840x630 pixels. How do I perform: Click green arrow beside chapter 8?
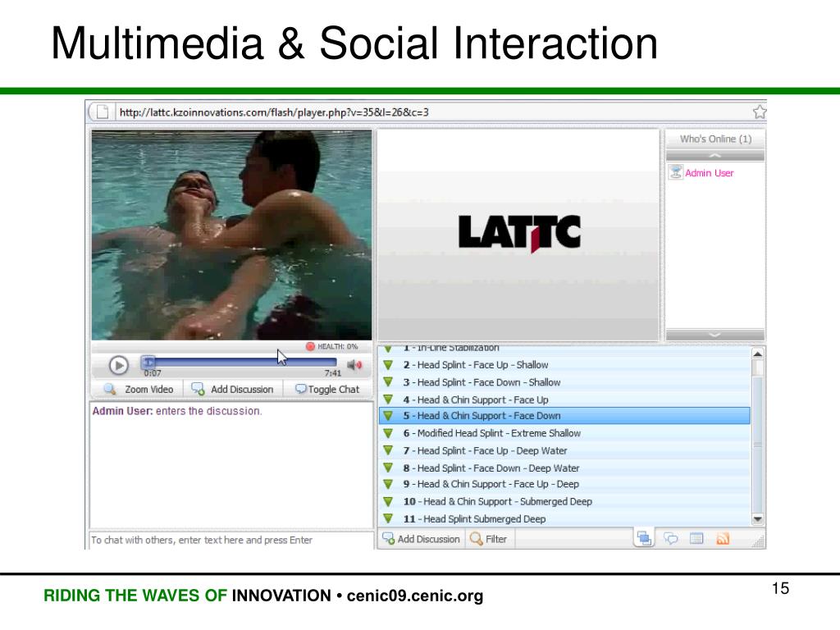click(x=388, y=467)
